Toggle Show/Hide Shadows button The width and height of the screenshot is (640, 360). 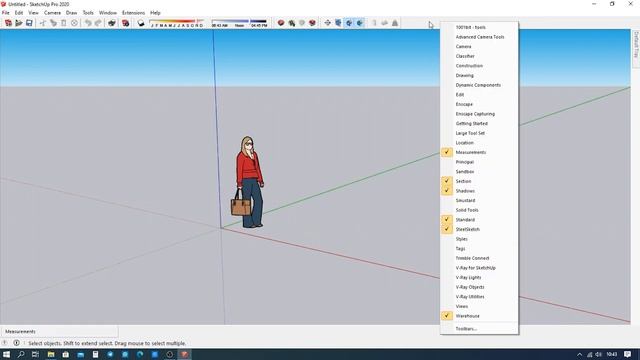tap(141, 23)
